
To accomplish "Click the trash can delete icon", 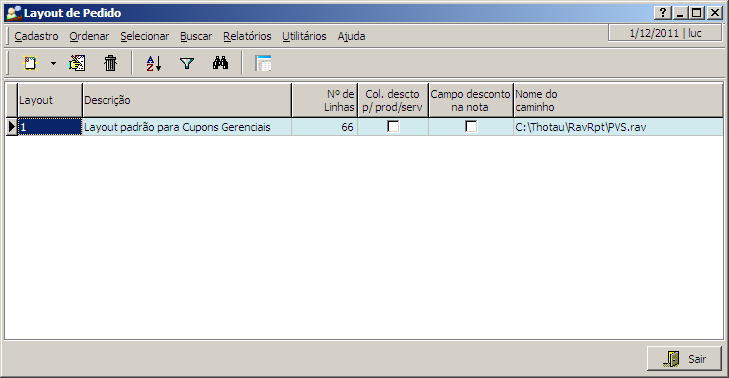I will tap(111, 63).
